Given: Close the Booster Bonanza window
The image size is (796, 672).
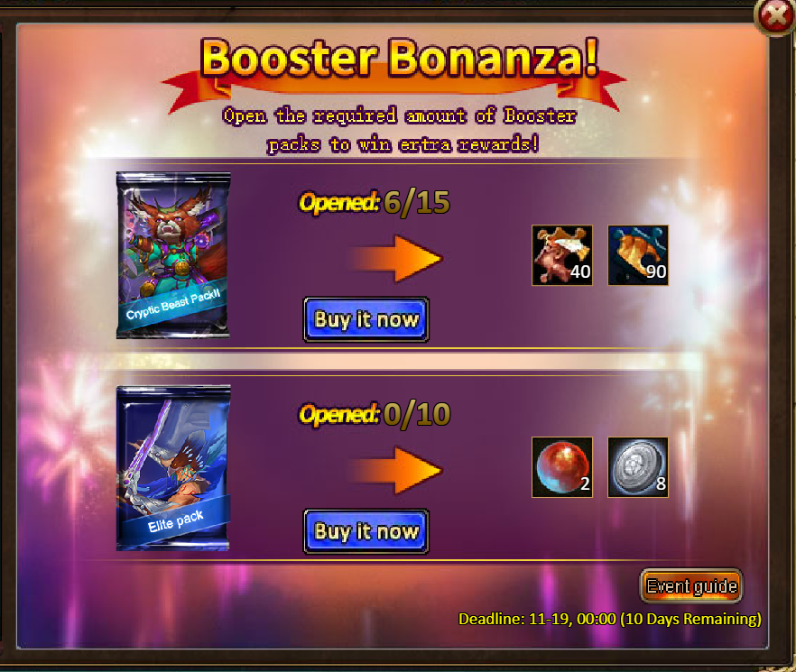Looking at the screenshot, I should coord(775,17).
